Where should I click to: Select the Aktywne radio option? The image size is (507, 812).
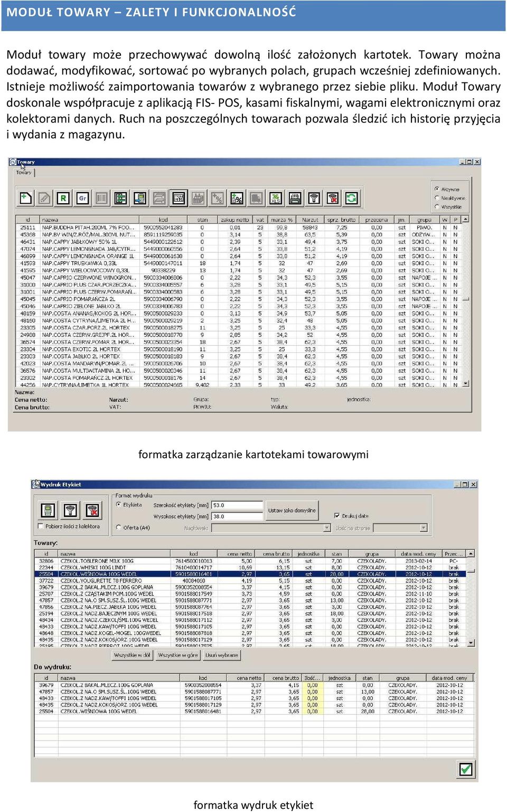[447, 189]
